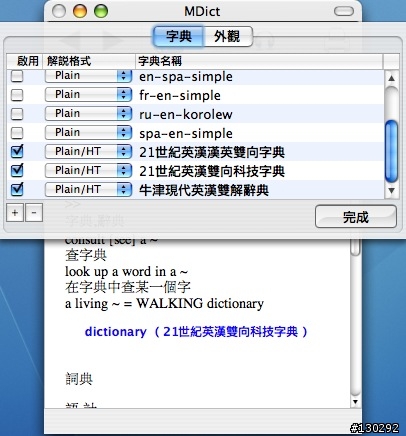Image resolution: width=406 pixels, height=436 pixels.
Task: Uncheck the 牛津現代英漢雙解辭典 checkbox
Action: click(17, 190)
